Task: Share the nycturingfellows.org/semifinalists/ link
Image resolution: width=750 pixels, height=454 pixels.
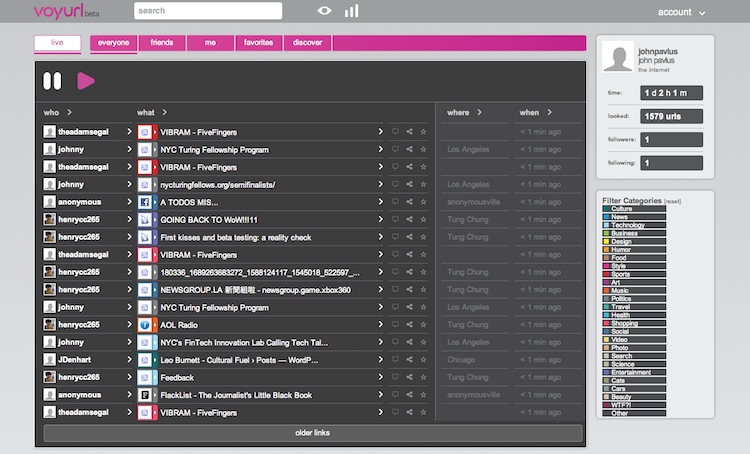Action: (409, 184)
